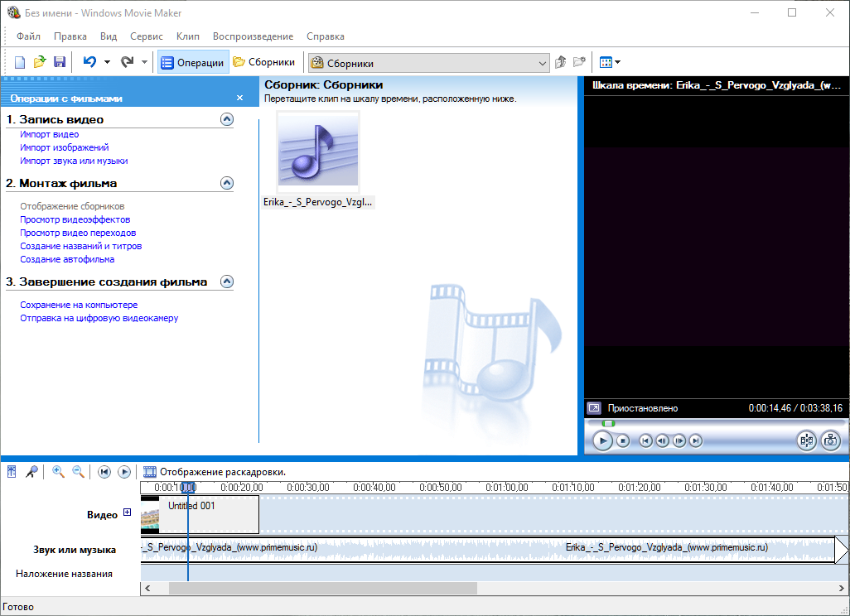Jump back to previous clip in preview
The image size is (850, 616).
coord(645,441)
